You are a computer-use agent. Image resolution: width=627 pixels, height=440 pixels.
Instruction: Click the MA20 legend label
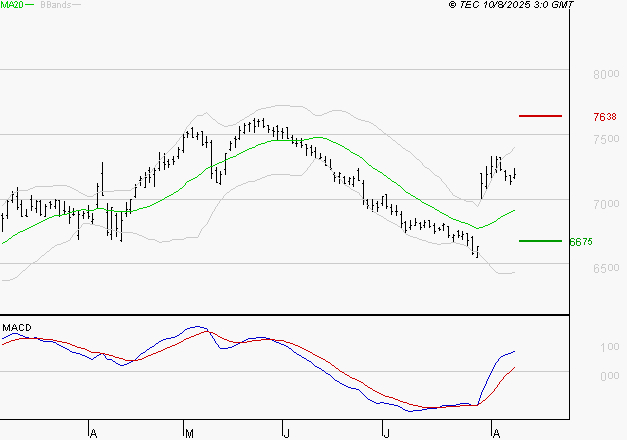coord(12,5)
